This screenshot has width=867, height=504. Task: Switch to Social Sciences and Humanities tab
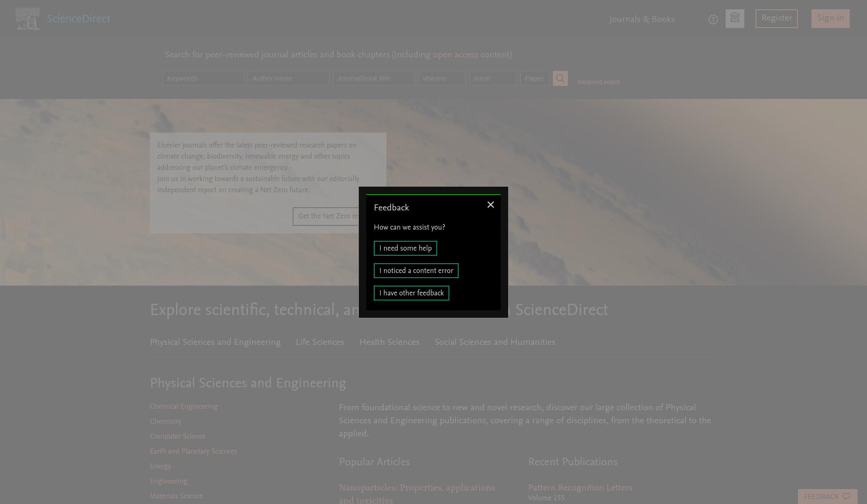(495, 343)
